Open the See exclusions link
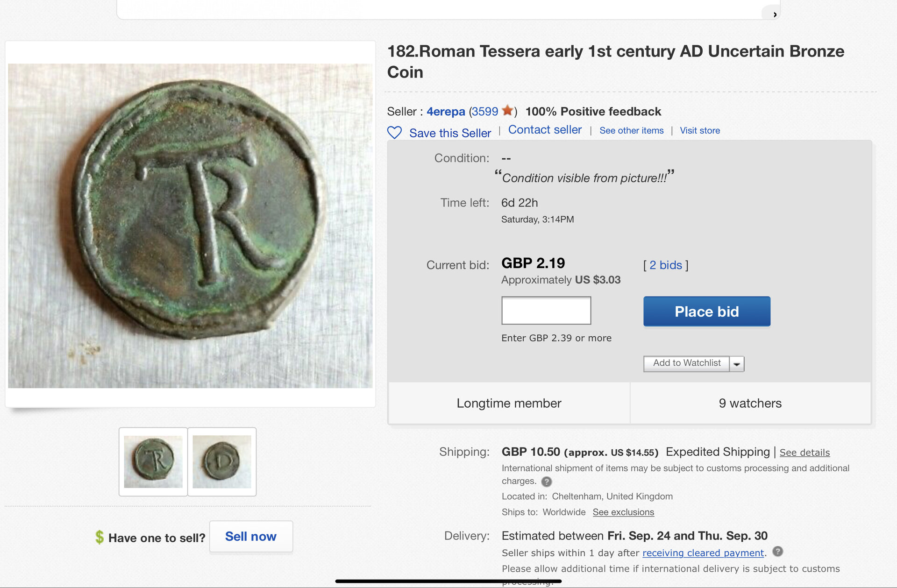The width and height of the screenshot is (897, 588). pyautogui.click(x=623, y=512)
